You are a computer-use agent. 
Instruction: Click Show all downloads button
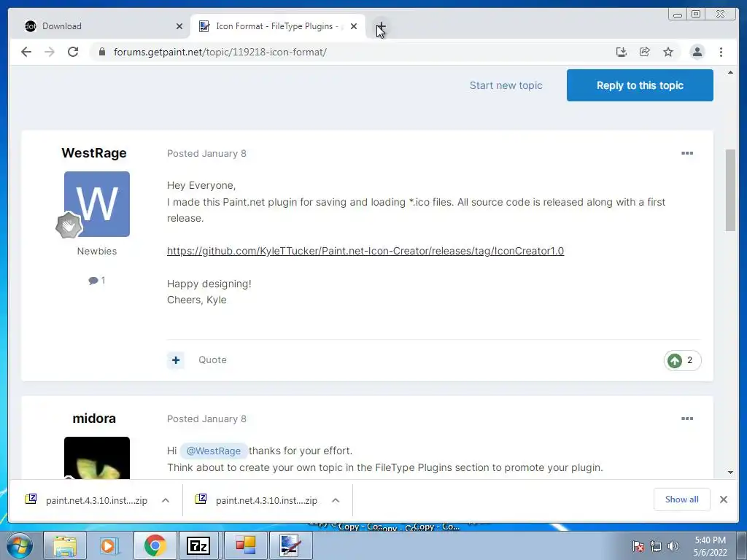(682, 499)
